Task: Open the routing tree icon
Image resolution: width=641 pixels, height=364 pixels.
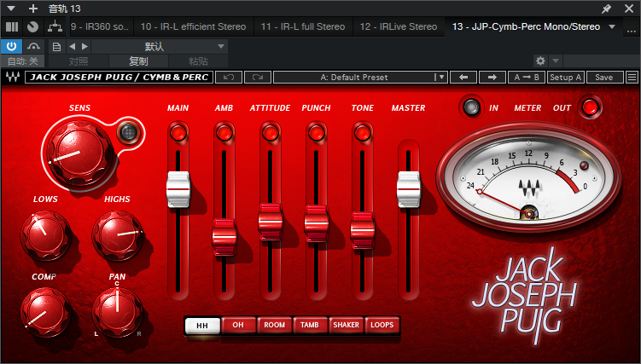Action: click(x=55, y=27)
